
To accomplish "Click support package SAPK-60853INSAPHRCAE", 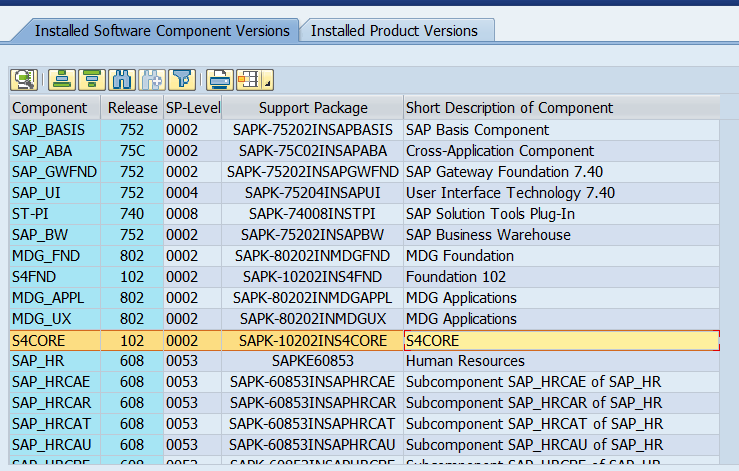I will coord(312,382).
